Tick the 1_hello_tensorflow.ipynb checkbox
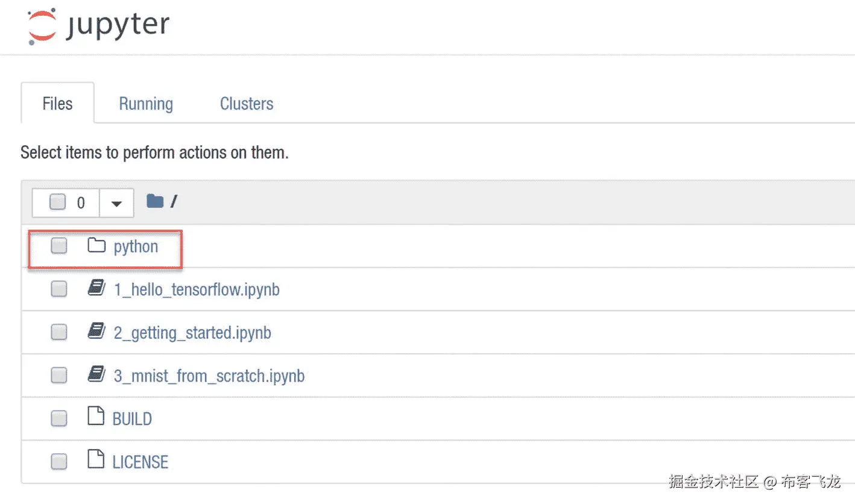This screenshot has height=504, width=855. coord(58,289)
